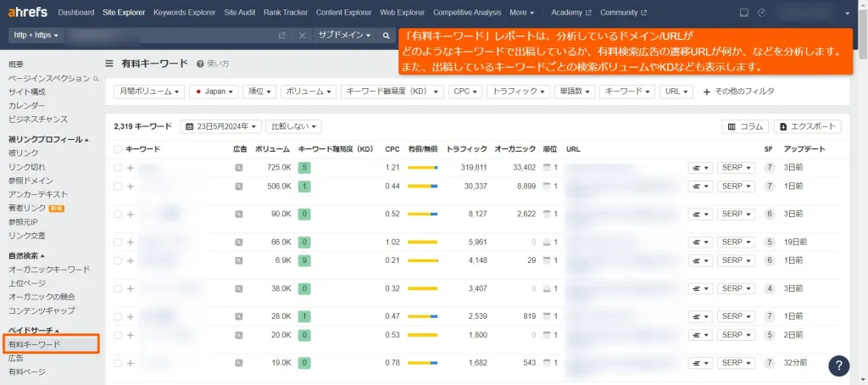Click the 使い方 help icon
The image size is (868, 385).
200,64
